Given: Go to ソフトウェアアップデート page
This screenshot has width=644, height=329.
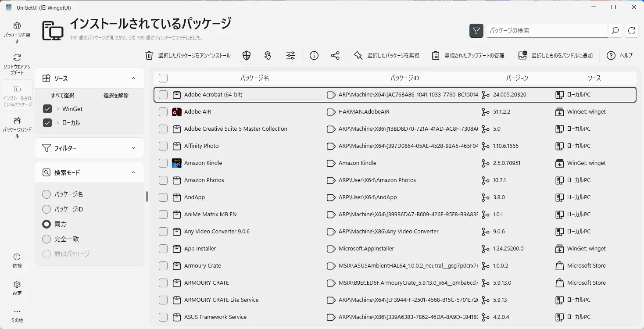Looking at the screenshot, I should [x=17, y=64].
